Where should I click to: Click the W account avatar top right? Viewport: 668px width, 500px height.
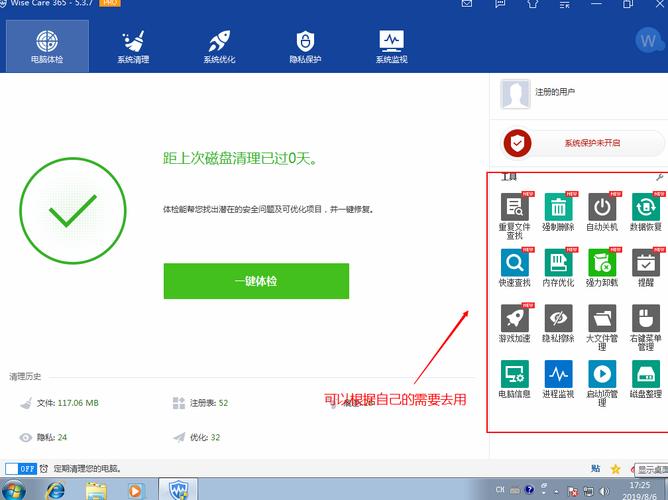[648, 40]
